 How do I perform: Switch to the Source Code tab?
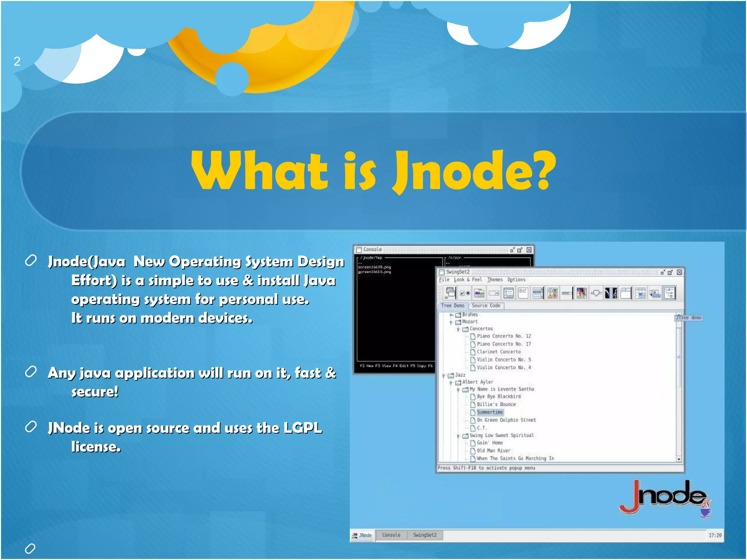point(486,306)
